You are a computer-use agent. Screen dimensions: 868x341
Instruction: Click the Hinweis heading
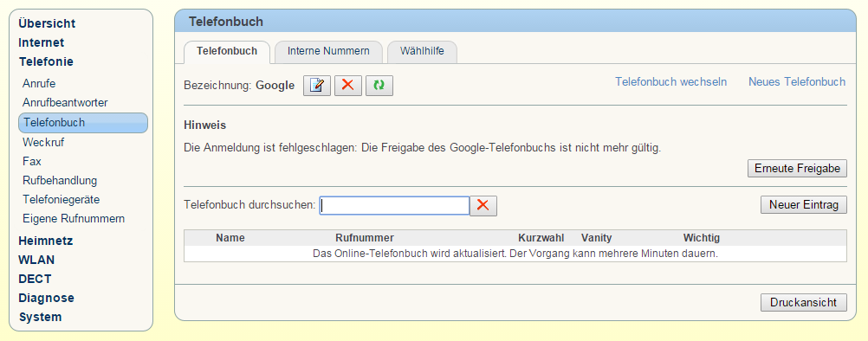point(204,125)
